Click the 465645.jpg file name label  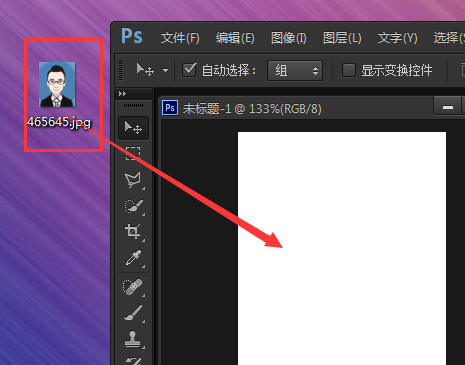point(59,122)
